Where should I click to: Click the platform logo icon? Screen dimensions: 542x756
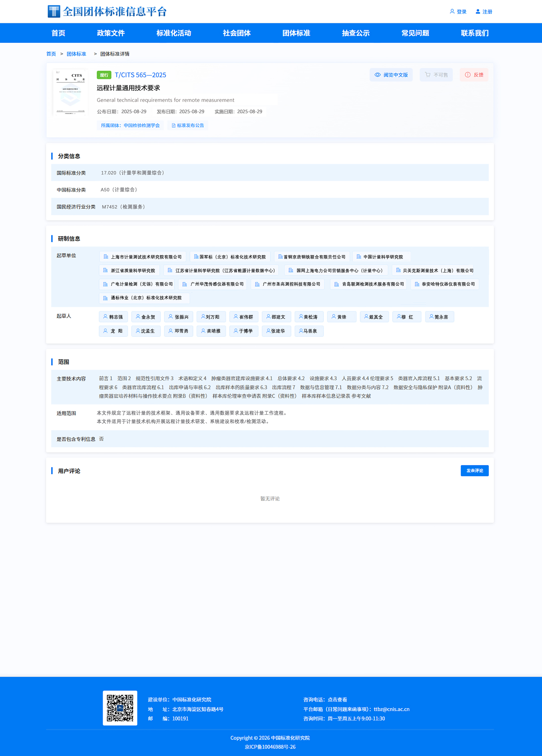[54, 11]
